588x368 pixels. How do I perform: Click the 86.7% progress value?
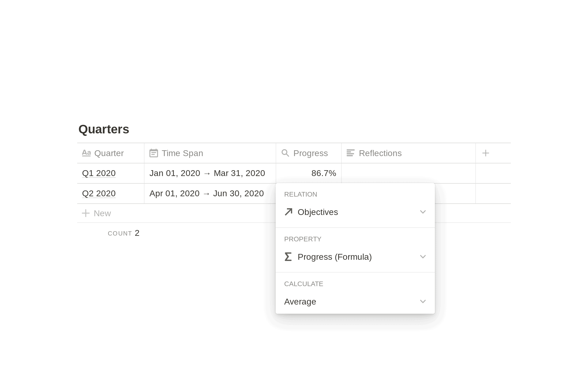click(323, 173)
